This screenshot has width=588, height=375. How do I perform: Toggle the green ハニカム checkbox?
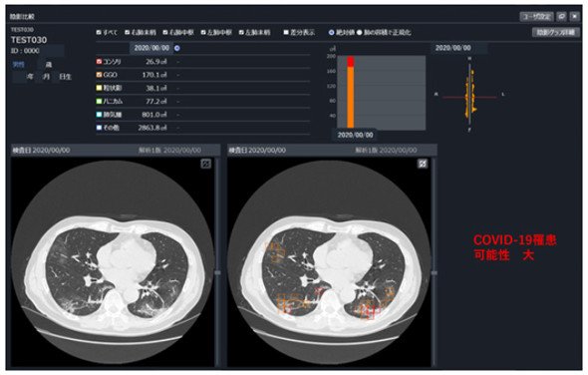click(x=99, y=101)
